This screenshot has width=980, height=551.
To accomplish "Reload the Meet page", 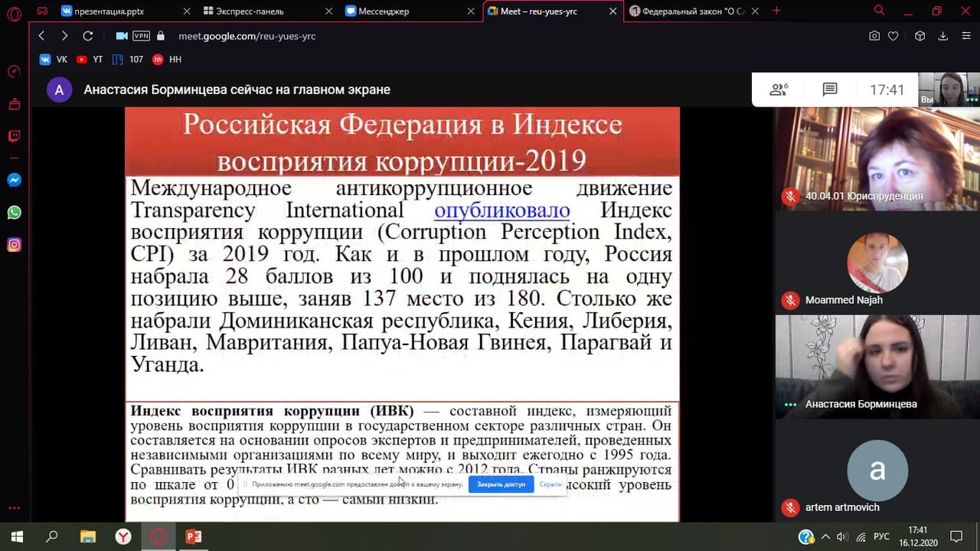I will [x=87, y=36].
